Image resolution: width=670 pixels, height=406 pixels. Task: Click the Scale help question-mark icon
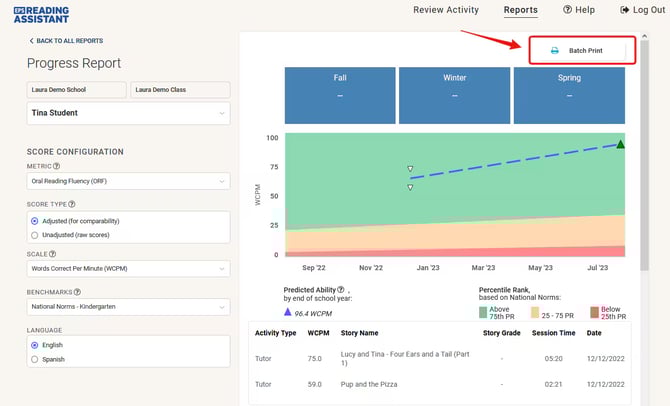tap(52, 254)
